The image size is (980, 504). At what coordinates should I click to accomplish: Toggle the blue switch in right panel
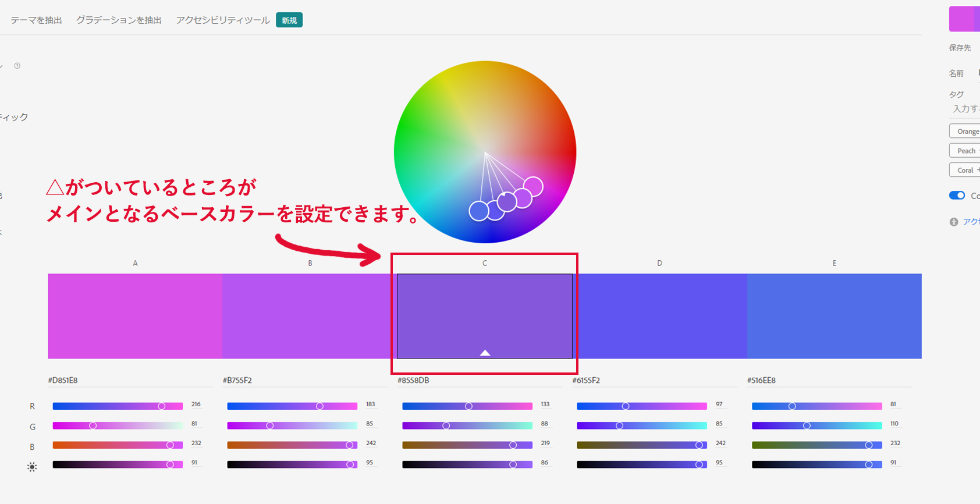(957, 196)
